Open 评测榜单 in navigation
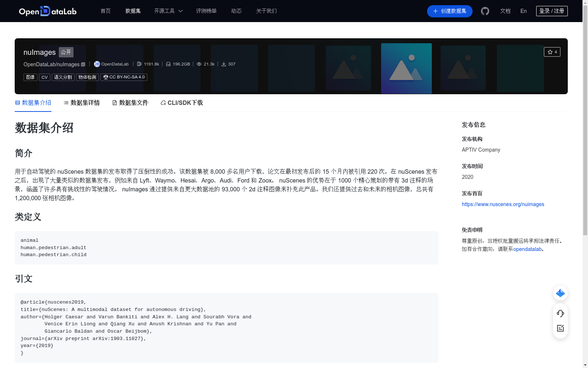 pyautogui.click(x=206, y=11)
